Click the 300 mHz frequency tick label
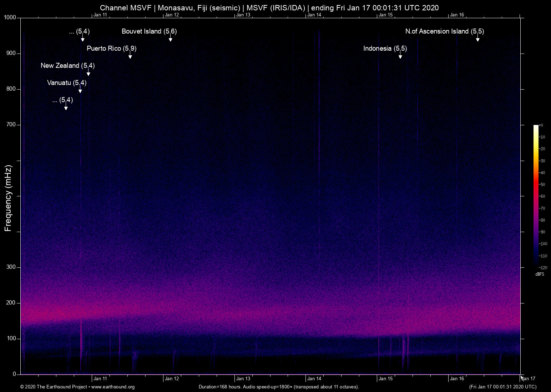This screenshot has width=551, height=392. point(11,267)
